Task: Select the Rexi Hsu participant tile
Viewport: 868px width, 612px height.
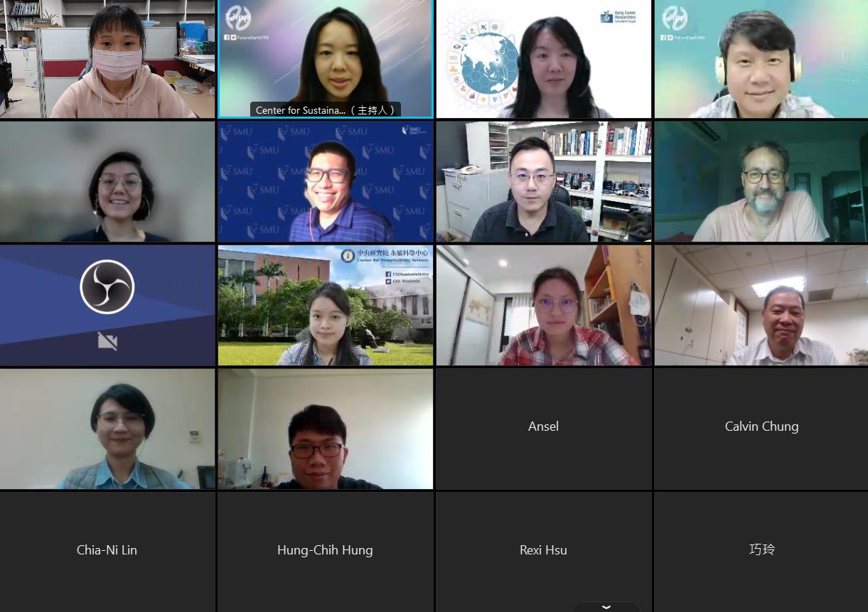Action: [543, 552]
